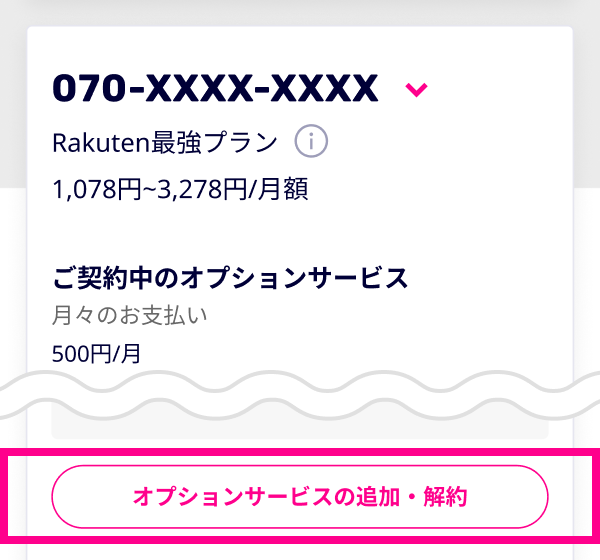Click the Rakuten最強プラン plan name

coord(165,143)
